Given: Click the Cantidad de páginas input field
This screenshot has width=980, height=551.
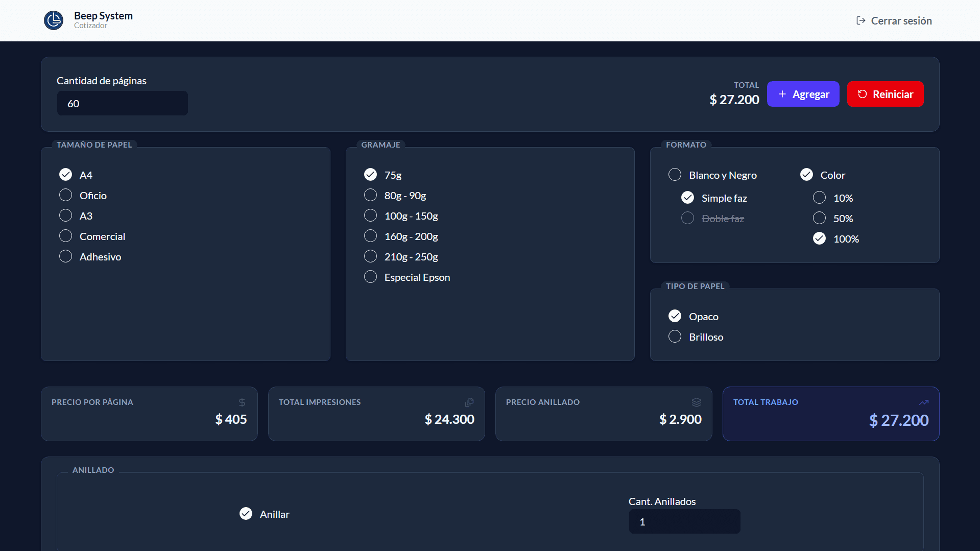Looking at the screenshot, I should (123, 103).
